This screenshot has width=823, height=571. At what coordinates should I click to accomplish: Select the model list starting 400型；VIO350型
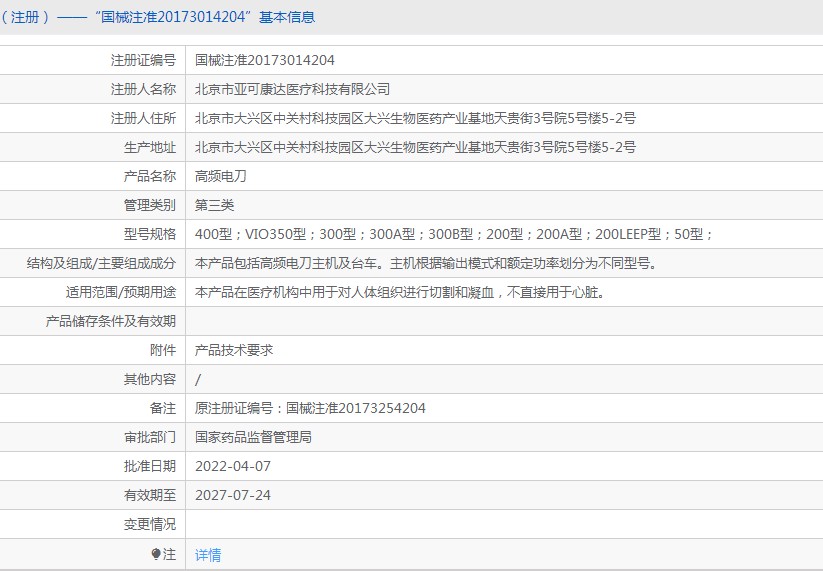click(455, 234)
